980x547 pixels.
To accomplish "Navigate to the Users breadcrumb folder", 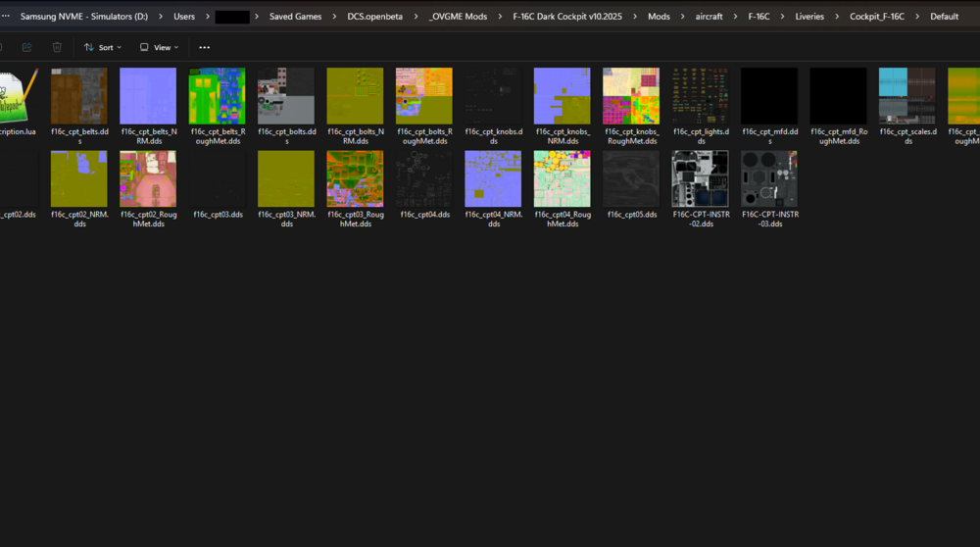I will click(184, 17).
